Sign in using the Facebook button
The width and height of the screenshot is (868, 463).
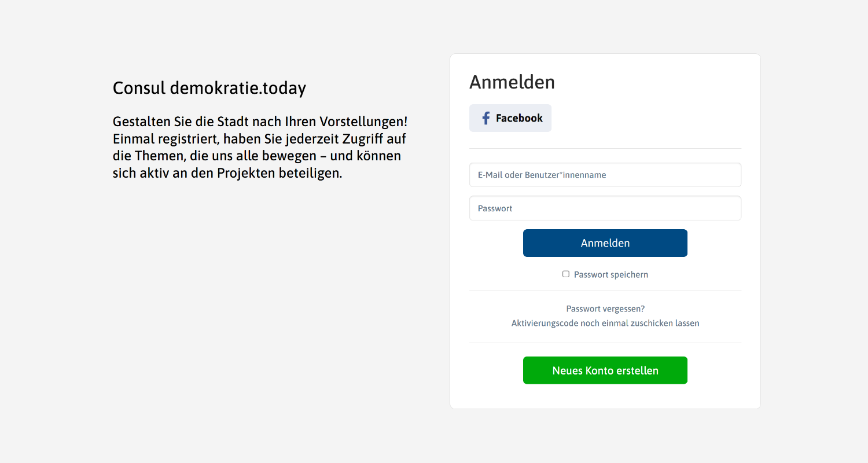point(510,118)
